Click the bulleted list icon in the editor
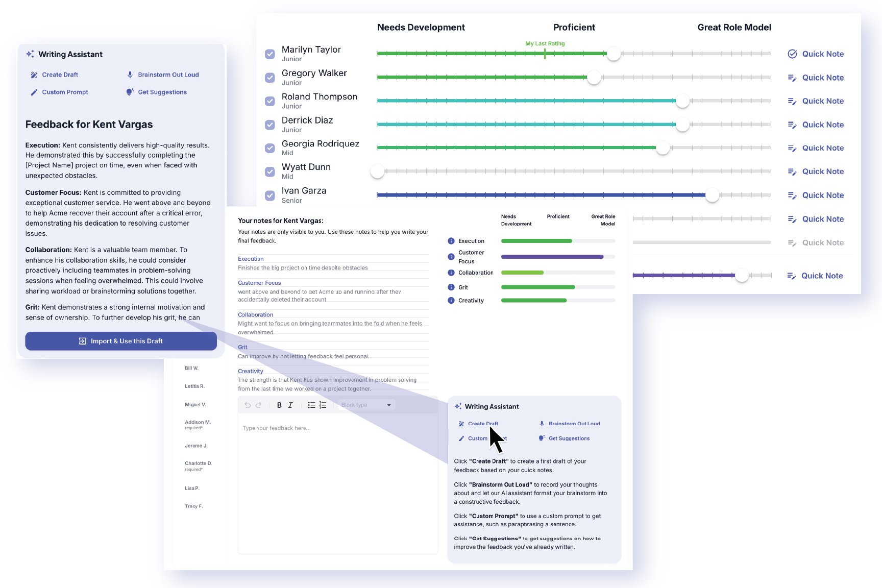Screen dimensions: 882x588 coord(311,405)
